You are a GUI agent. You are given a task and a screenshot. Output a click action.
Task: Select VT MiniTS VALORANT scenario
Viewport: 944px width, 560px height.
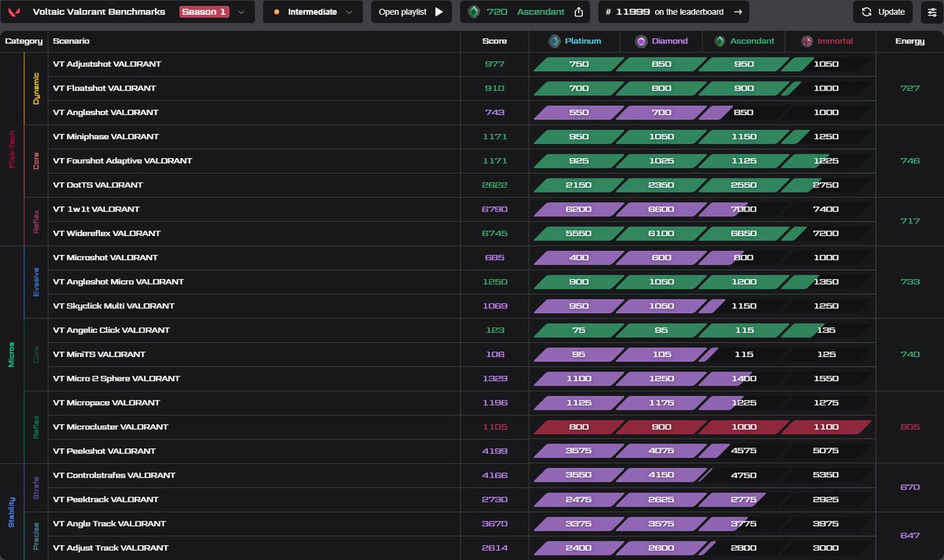[98, 354]
